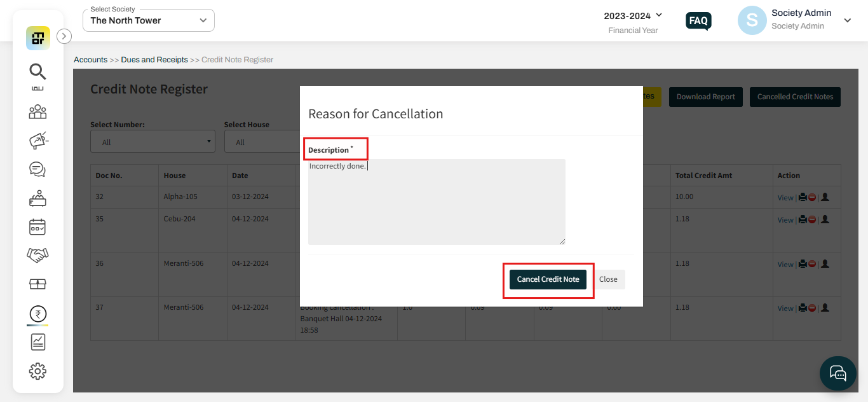868x402 pixels.
Task: Click the Cancel Credit Note button
Action: pyautogui.click(x=548, y=279)
